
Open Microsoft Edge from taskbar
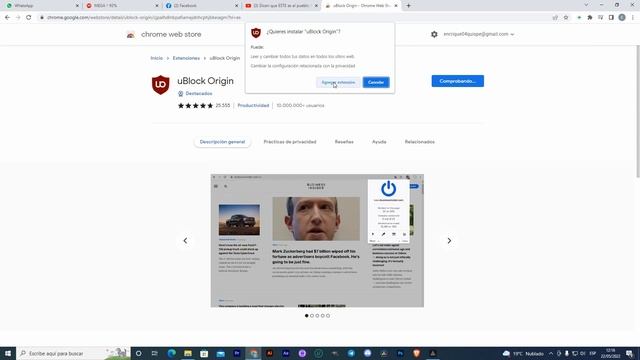[171, 353]
